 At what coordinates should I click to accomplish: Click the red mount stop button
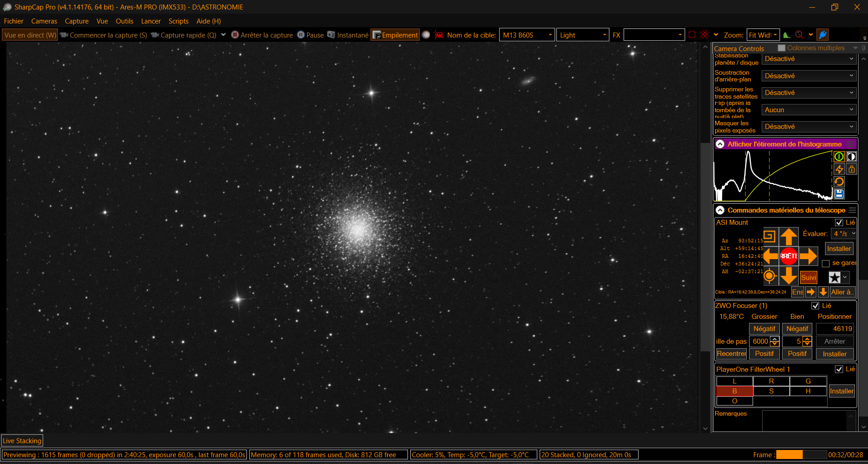click(x=789, y=256)
